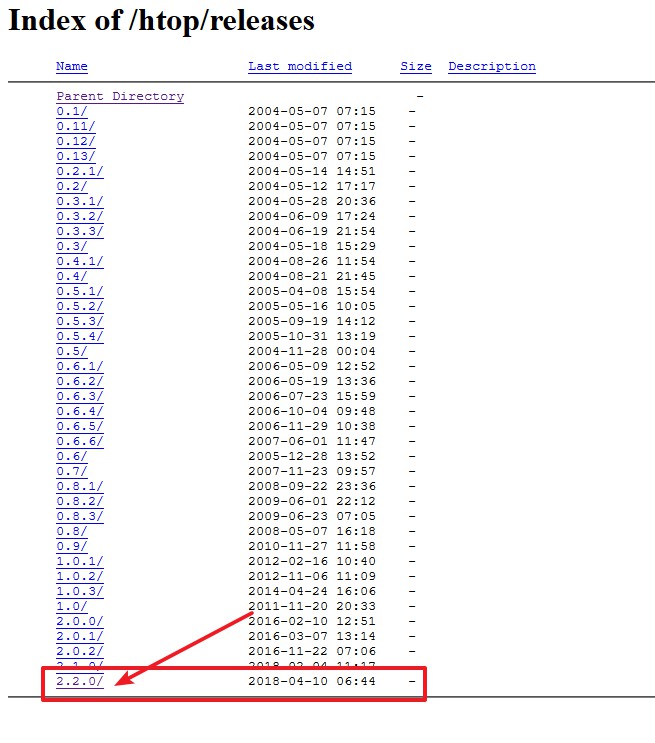Sort listing by Size column
The width and height of the screenshot is (655, 743).
point(415,66)
